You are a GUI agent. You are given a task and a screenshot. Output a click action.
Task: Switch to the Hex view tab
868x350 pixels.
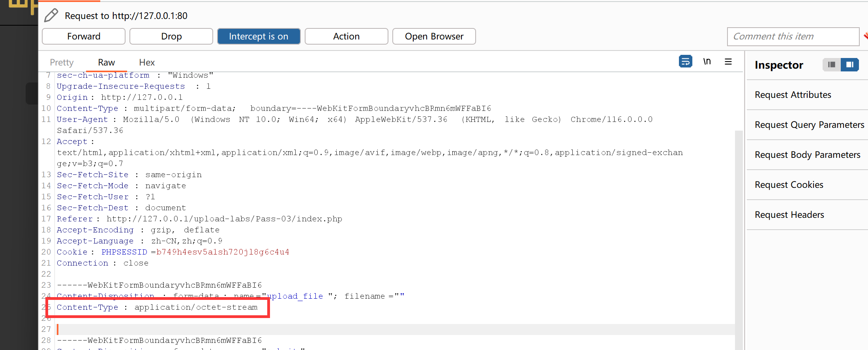pyautogui.click(x=147, y=62)
